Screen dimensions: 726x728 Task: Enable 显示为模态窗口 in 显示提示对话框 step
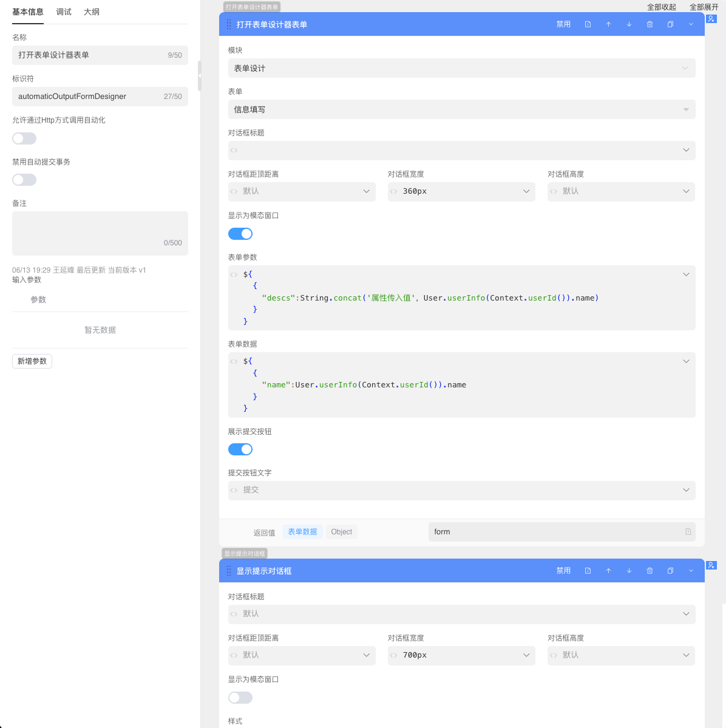[240, 698]
